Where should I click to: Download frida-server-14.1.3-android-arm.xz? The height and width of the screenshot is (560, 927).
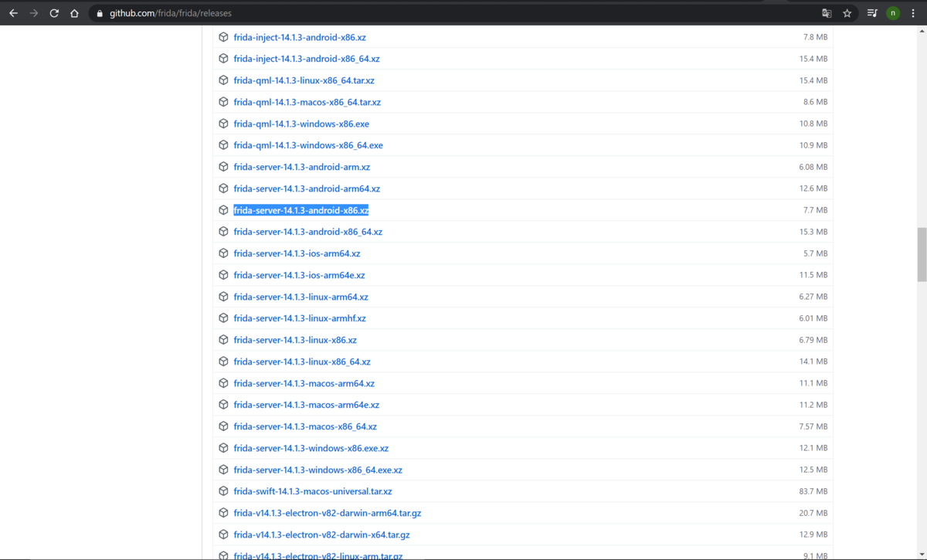click(x=302, y=167)
